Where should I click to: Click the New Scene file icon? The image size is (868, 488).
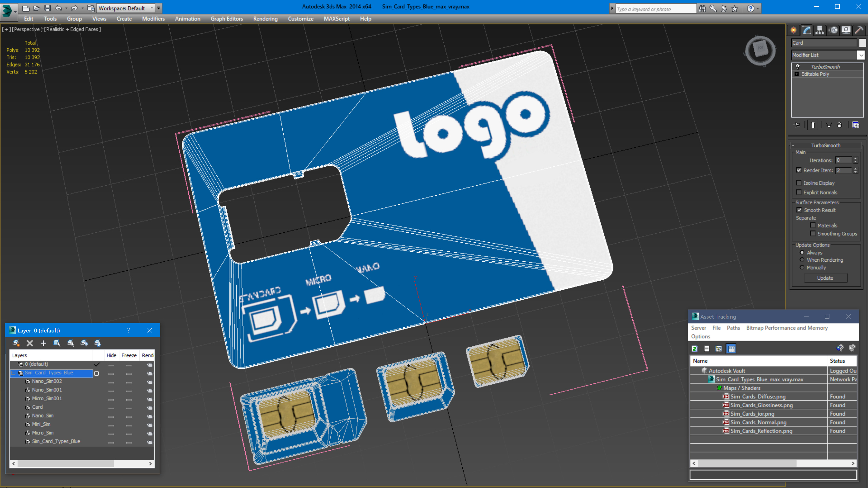(26, 8)
